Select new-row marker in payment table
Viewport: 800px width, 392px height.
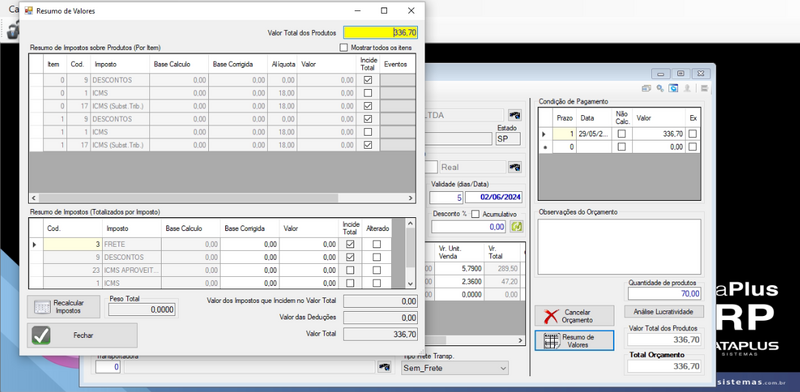pos(545,147)
